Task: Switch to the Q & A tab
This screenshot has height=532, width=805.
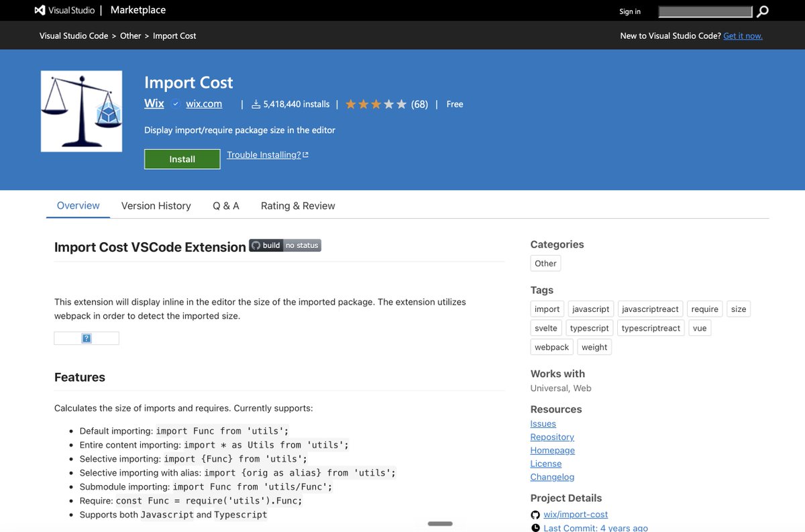Action: tap(226, 206)
